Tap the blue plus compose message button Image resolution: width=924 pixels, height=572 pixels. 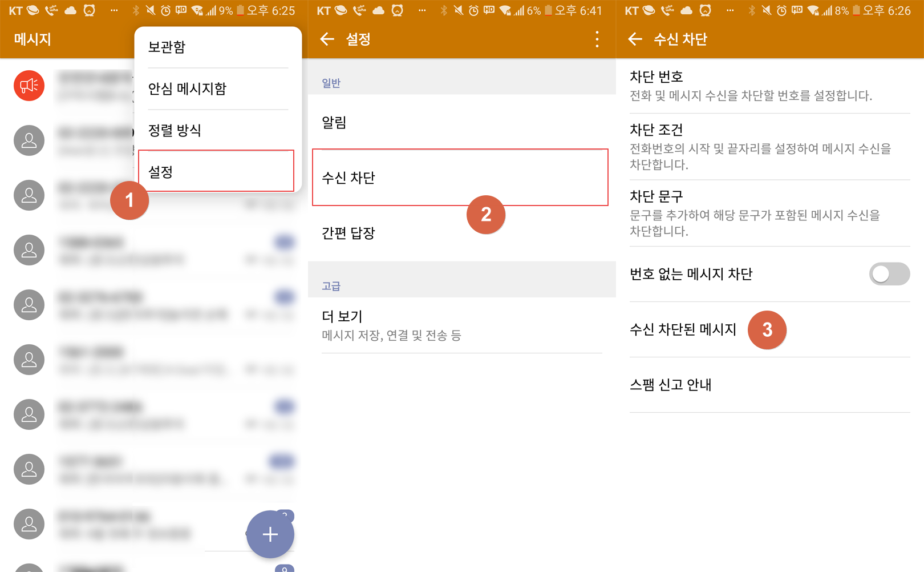[270, 534]
